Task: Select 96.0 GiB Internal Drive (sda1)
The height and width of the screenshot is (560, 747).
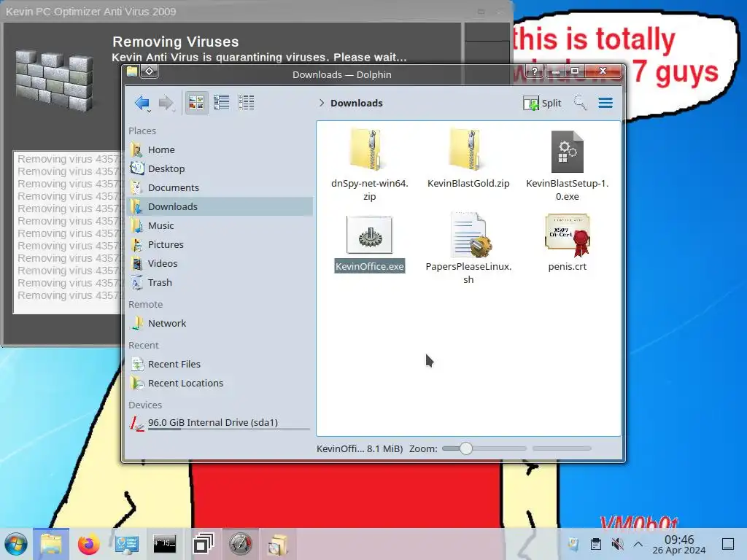Action: click(221, 423)
